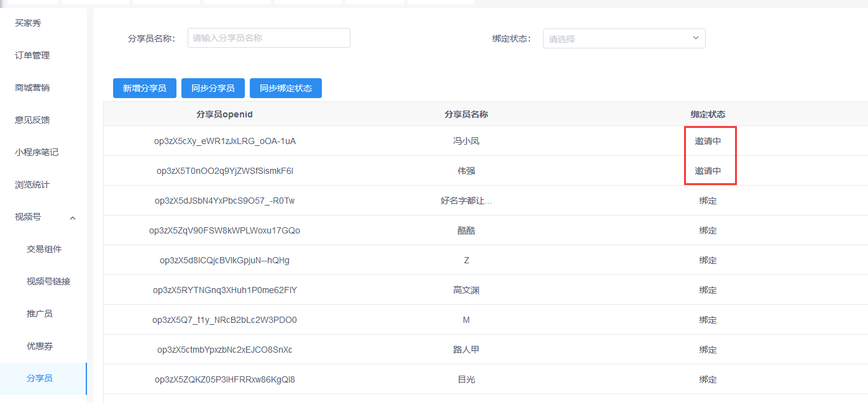Image resolution: width=868 pixels, height=403 pixels.
Task: Click openid op3zX5cXy_eWR1zJxLRG_oOA-1uA
Action: (x=225, y=141)
